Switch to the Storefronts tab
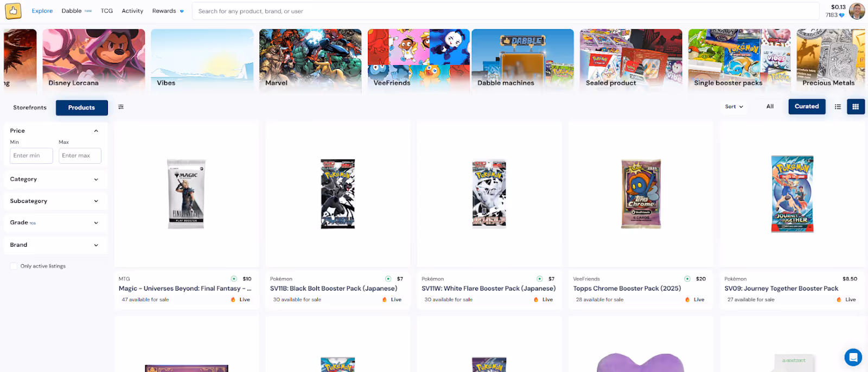The width and height of the screenshot is (868, 372). [x=30, y=107]
